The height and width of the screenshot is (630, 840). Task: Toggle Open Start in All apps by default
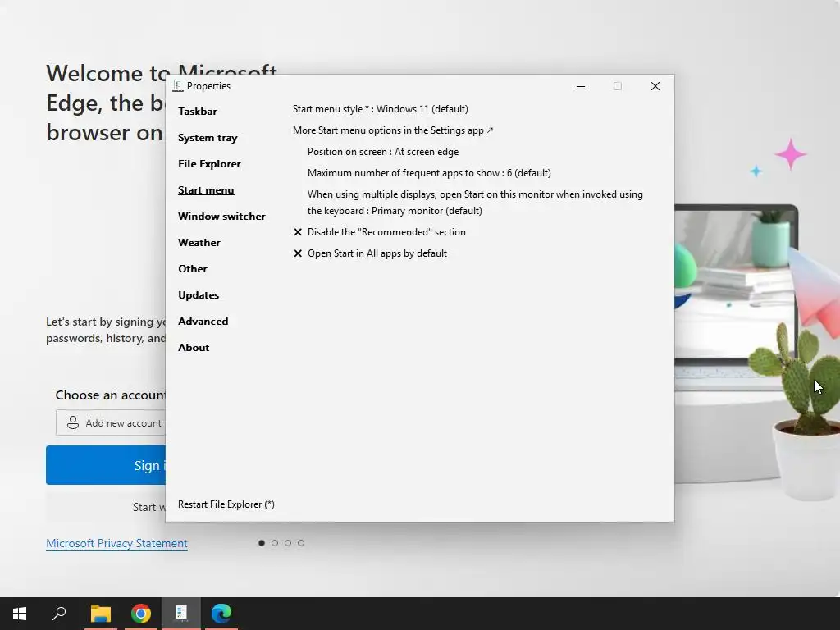point(370,253)
